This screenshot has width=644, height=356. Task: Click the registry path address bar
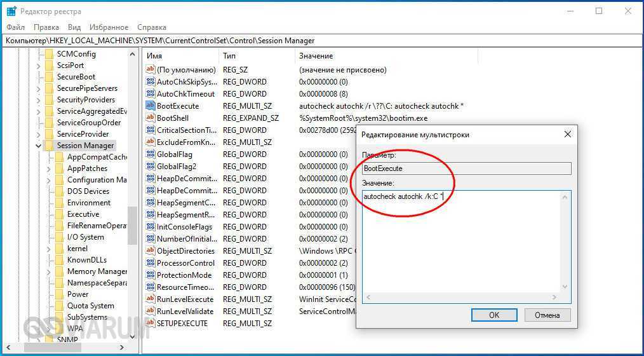click(322, 41)
